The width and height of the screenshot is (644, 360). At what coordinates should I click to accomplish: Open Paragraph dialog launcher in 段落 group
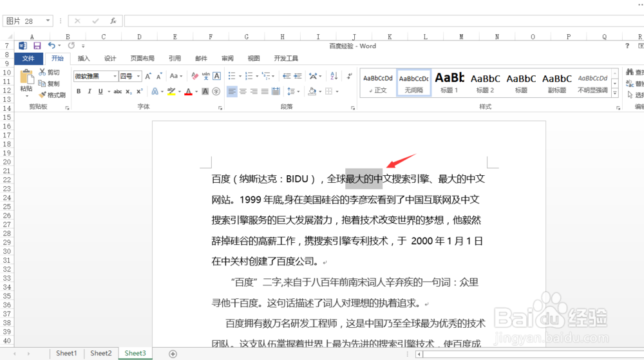[353, 108]
